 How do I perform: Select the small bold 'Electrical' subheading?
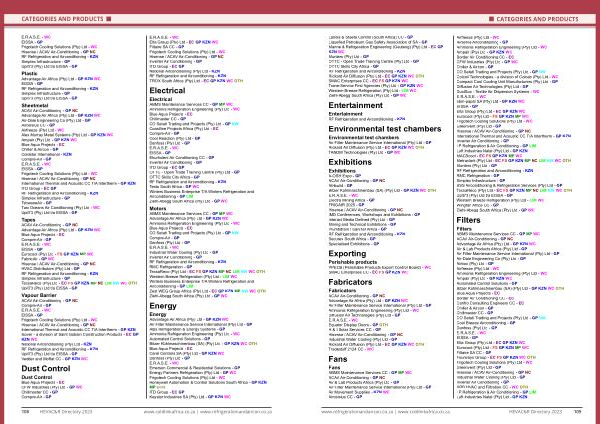[x=161, y=99]
